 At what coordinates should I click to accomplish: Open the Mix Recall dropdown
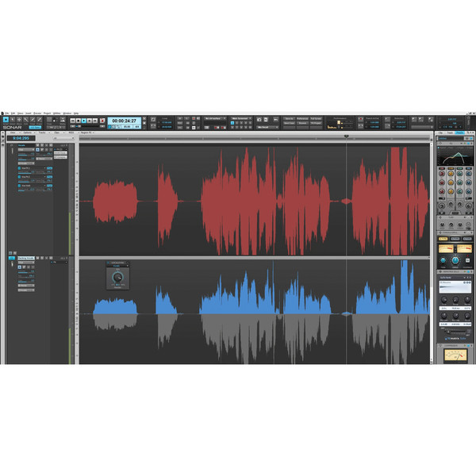click(267, 127)
